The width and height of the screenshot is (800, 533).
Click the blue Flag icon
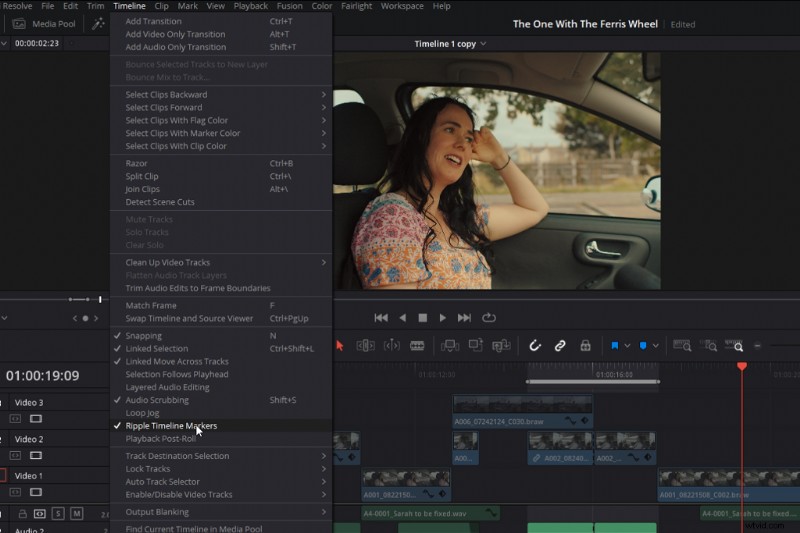[x=615, y=346]
